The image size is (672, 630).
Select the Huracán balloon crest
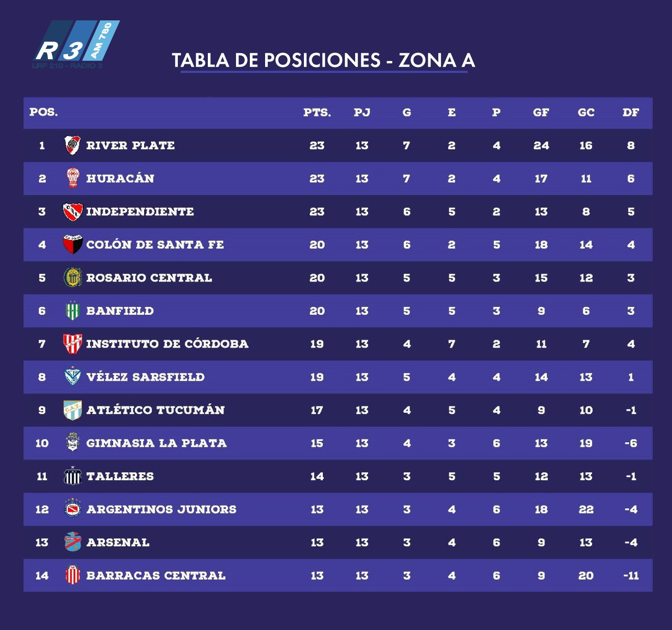coord(73,178)
